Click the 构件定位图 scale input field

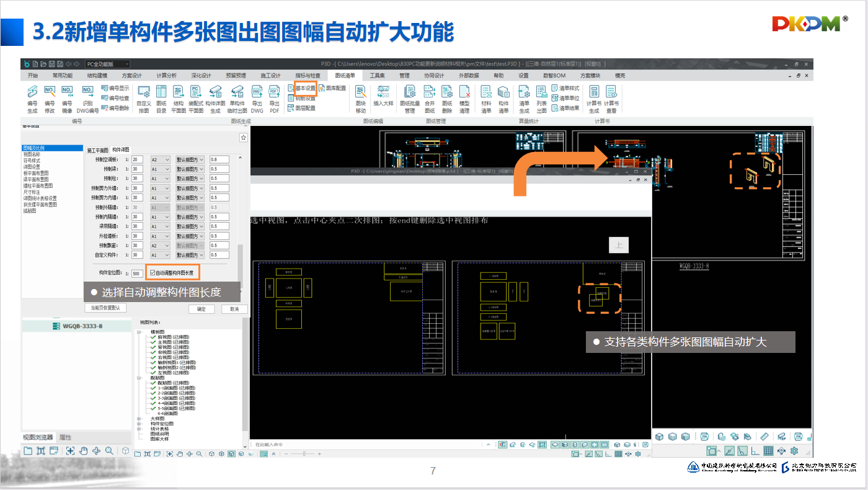(x=138, y=274)
